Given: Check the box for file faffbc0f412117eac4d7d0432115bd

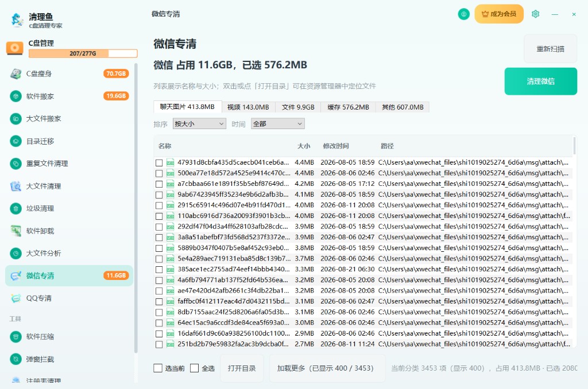Looking at the screenshot, I should point(159,302).
